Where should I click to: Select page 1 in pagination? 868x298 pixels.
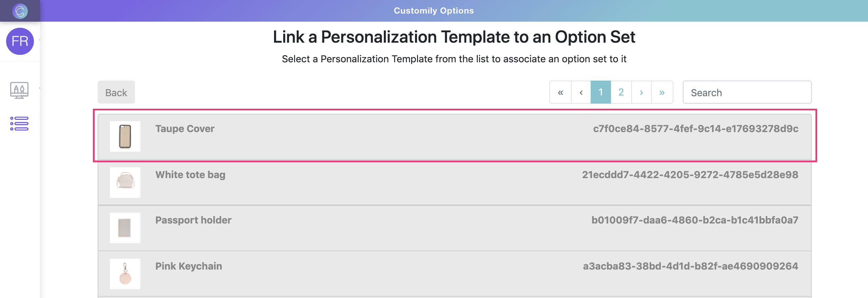tap(600, 92)
